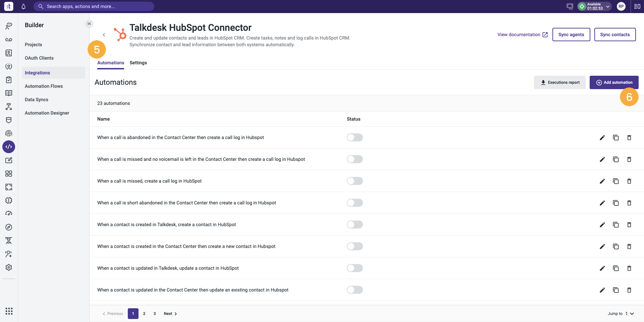Click the notifications bell icon

click(23, 6)
